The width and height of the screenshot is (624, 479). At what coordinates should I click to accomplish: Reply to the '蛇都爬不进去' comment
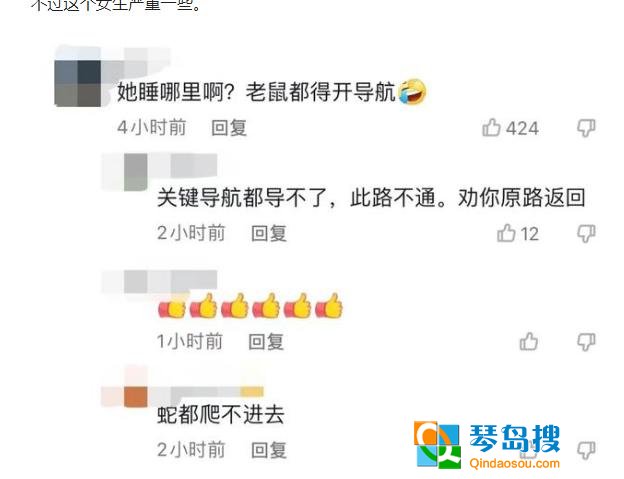coord(269,450)
